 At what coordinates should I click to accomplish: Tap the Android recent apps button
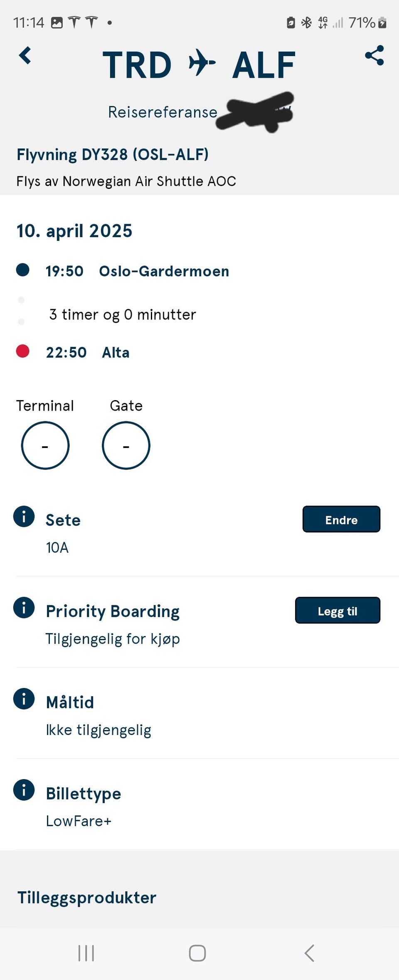(x=86, y=953)
